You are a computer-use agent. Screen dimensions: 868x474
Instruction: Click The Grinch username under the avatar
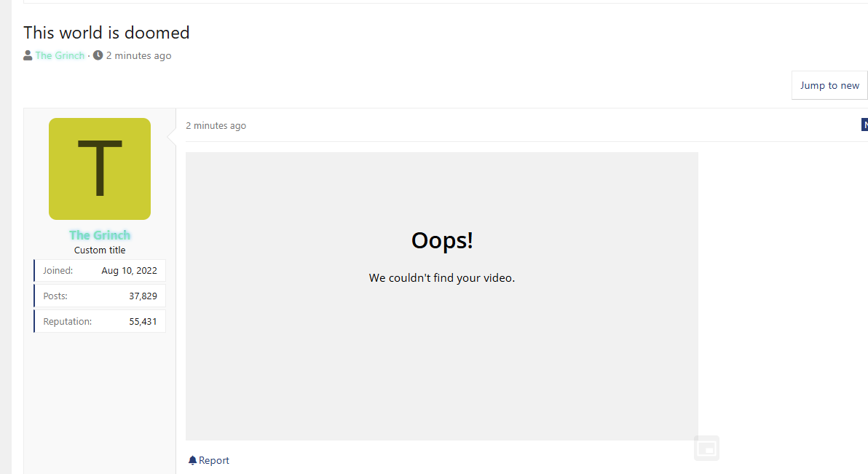click(100, 235)
